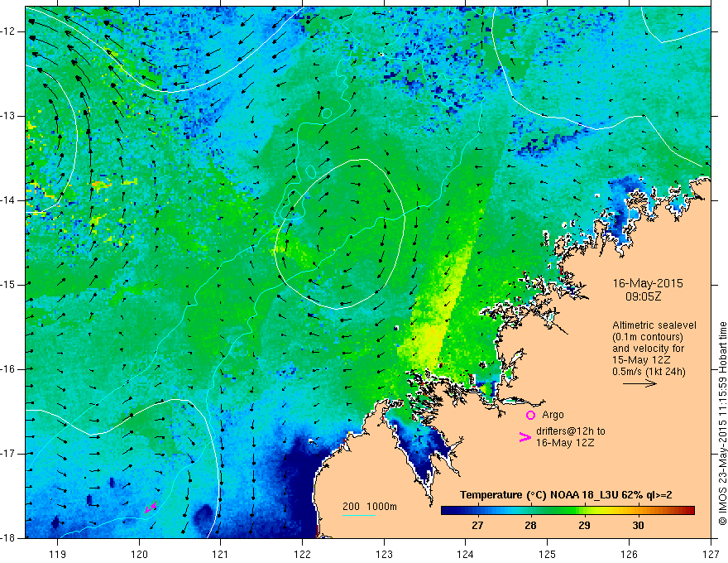Click the 0.5m/s velocity scale arrow
The image size is (728, 563).
coord(639,383)
